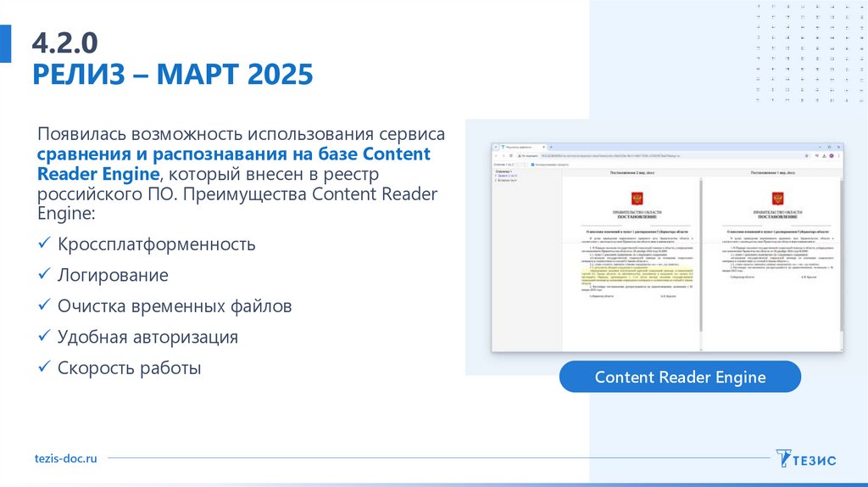
Task: Open the tezis-doc.ru link
Action: click(65, 458)
